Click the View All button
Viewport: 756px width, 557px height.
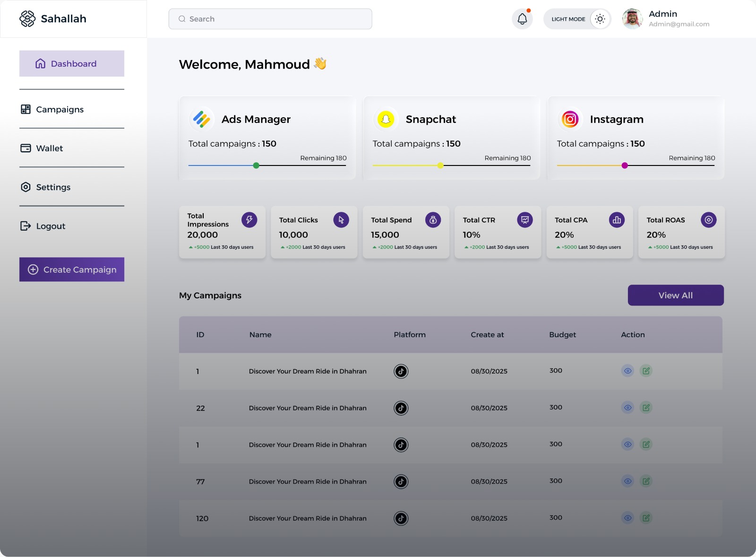(x=675, y=295)
